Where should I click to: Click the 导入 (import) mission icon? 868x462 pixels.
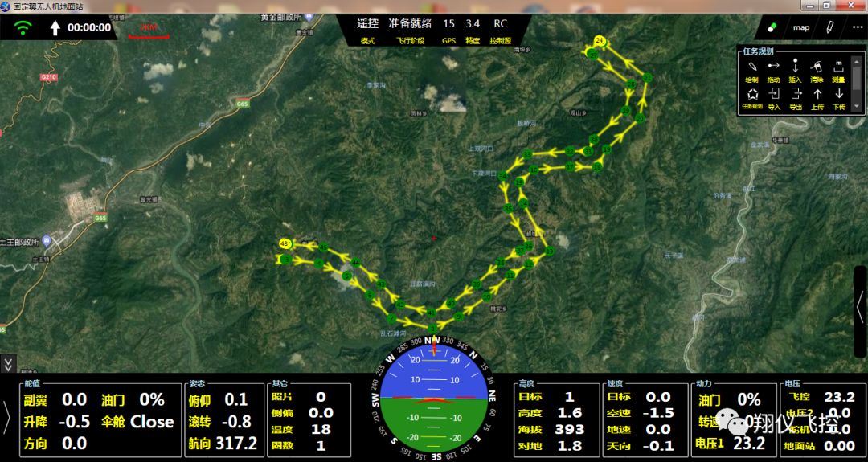[774, 95]
